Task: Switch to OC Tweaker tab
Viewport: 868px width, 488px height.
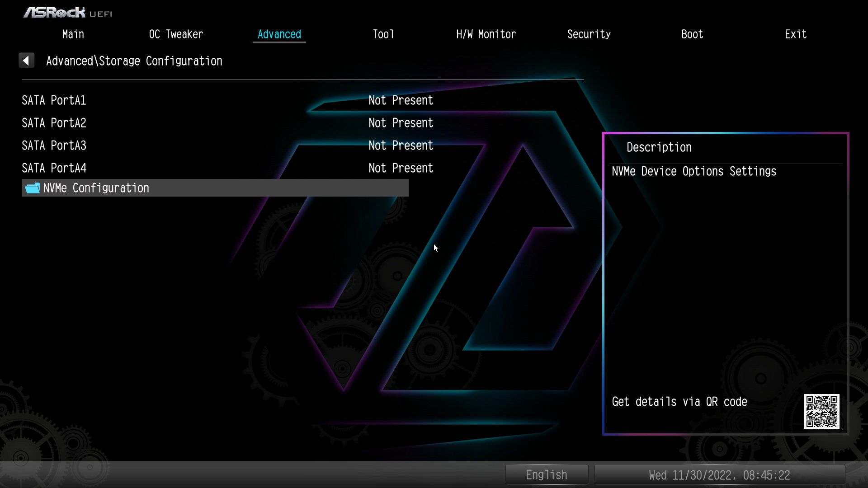Action: tap(176, 34)
